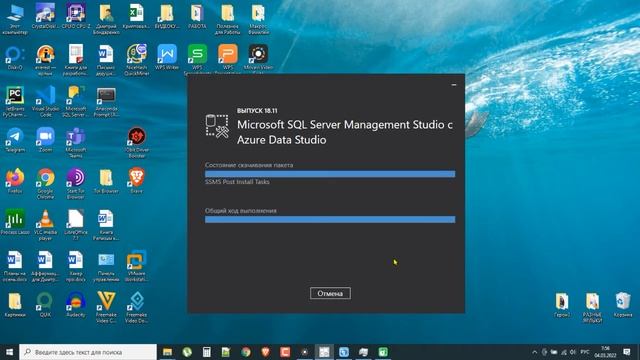The height and width of the screenshot is (360, 640).
Task: Open the CrystalDisk desktop shortcut
Action: coord(45,16)
